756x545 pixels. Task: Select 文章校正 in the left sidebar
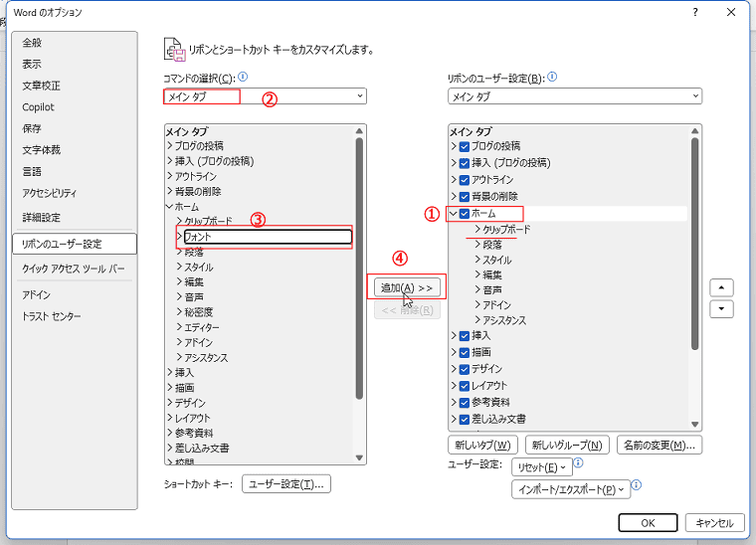click(x=42, y=86)
